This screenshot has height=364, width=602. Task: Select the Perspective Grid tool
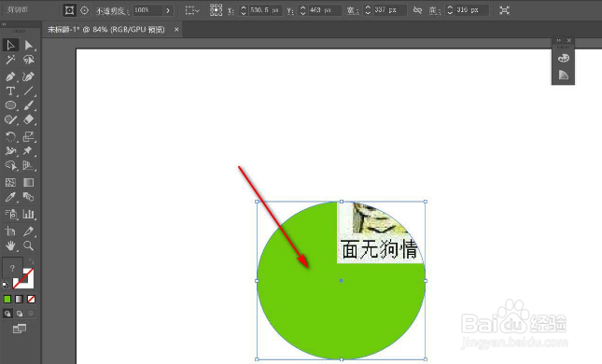point(28,165)
